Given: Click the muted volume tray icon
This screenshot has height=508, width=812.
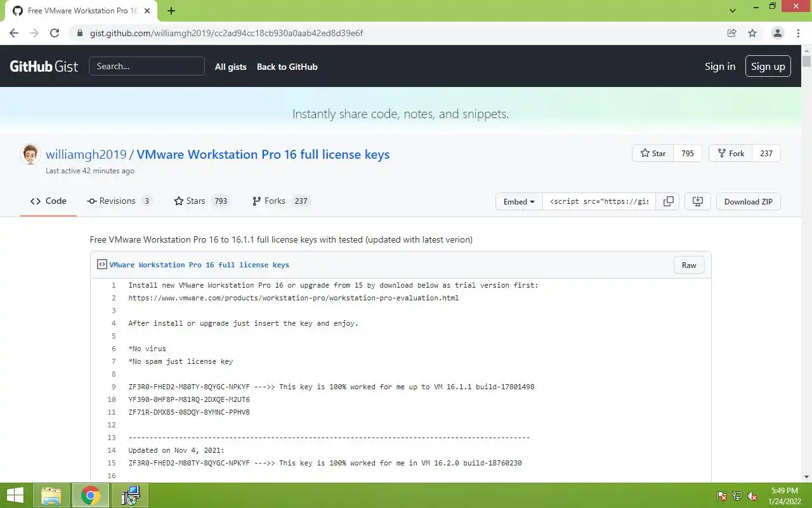Looking at the screenshot, I should 752,496.
